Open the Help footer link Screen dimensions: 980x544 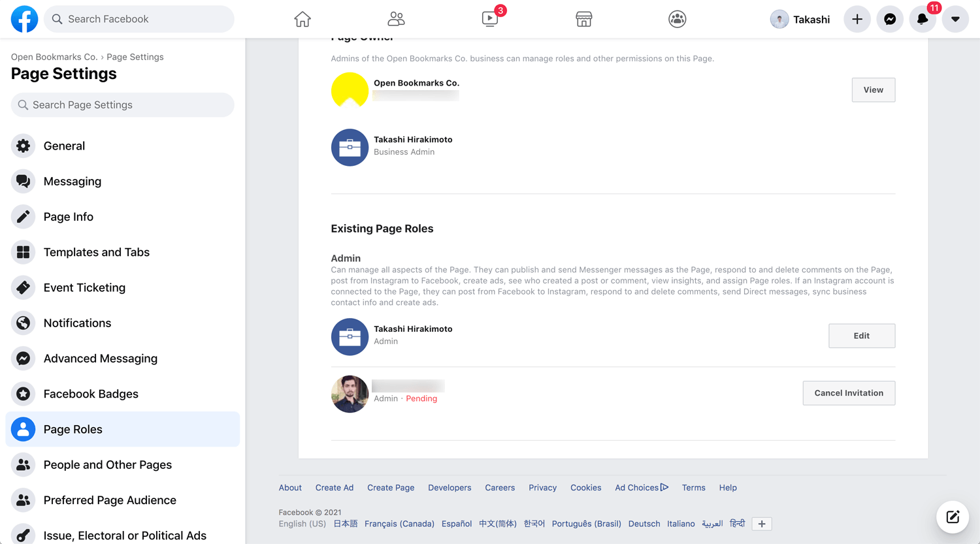[x=728, y=488]
